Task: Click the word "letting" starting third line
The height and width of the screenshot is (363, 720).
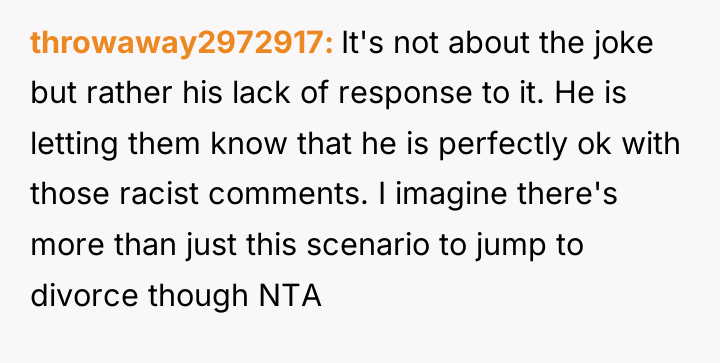Action: (74, 145)
